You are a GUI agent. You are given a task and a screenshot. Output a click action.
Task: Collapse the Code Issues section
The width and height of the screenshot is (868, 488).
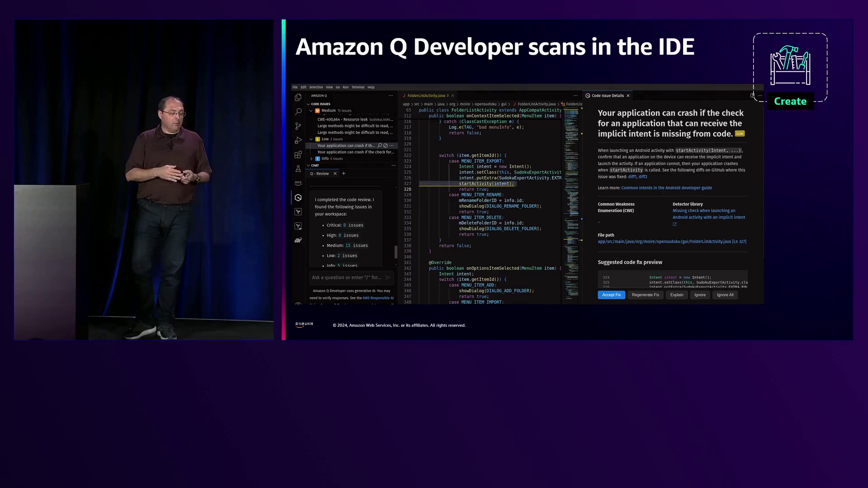click(308, 104)
